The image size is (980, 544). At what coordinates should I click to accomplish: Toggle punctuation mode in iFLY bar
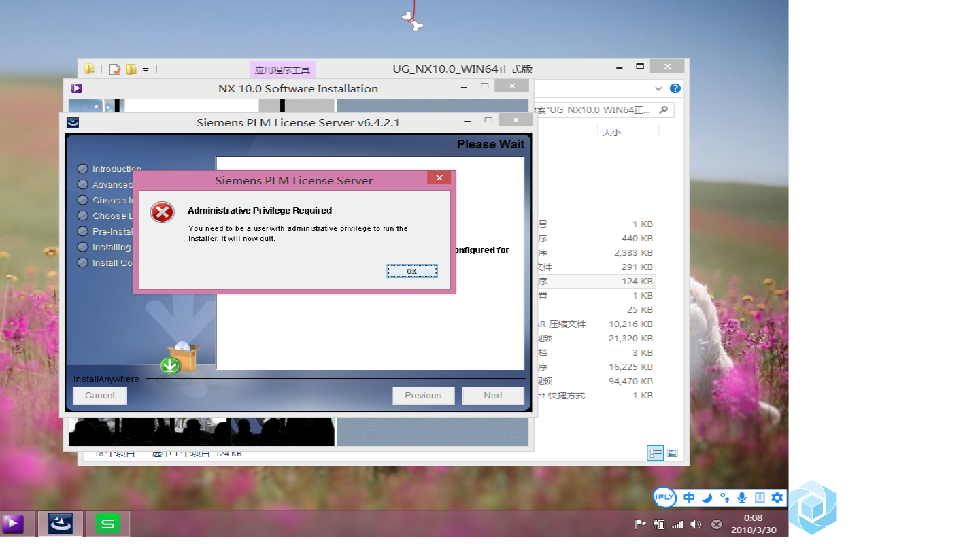(724, 498)
